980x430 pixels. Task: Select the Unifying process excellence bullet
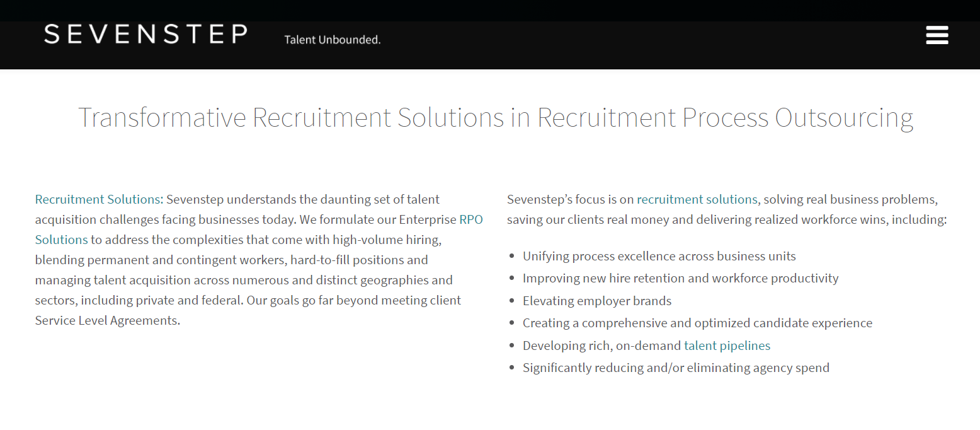click(659, 256)
